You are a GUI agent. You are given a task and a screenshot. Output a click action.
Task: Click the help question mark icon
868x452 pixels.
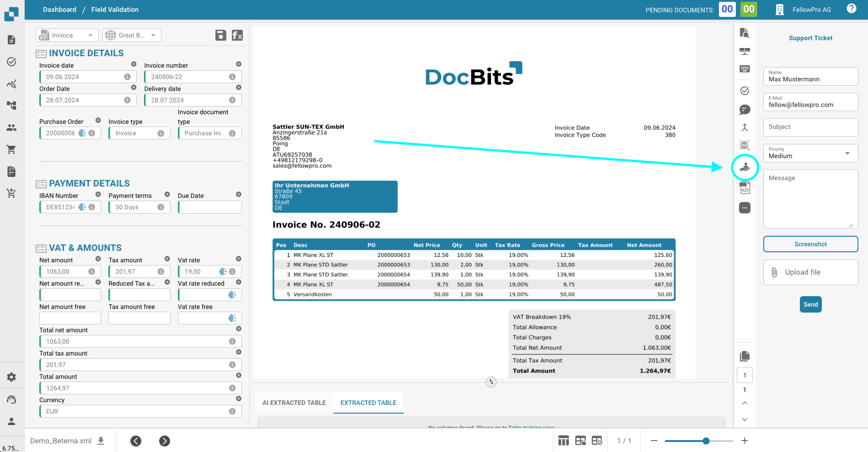(851, 9)
